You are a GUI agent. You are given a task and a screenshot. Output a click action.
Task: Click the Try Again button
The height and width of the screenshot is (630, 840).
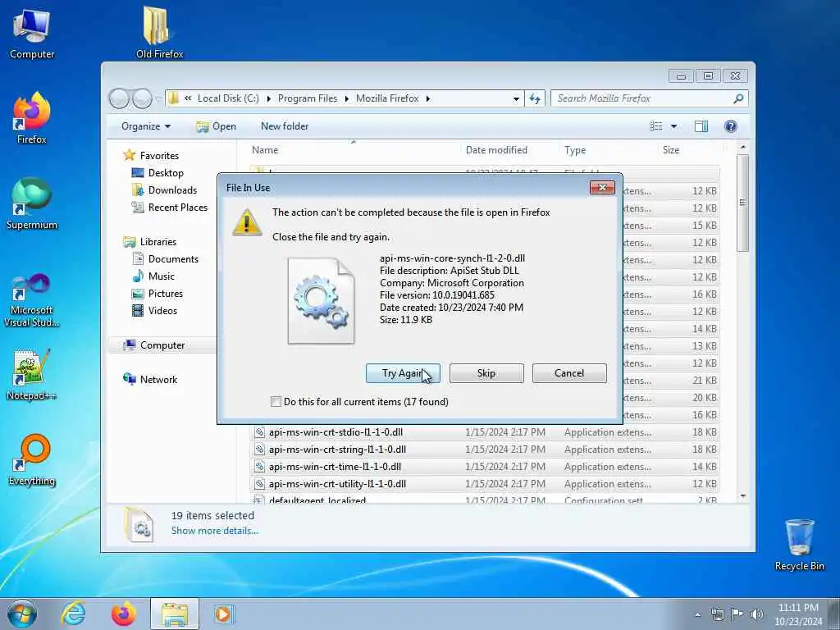tap(403, 373)
